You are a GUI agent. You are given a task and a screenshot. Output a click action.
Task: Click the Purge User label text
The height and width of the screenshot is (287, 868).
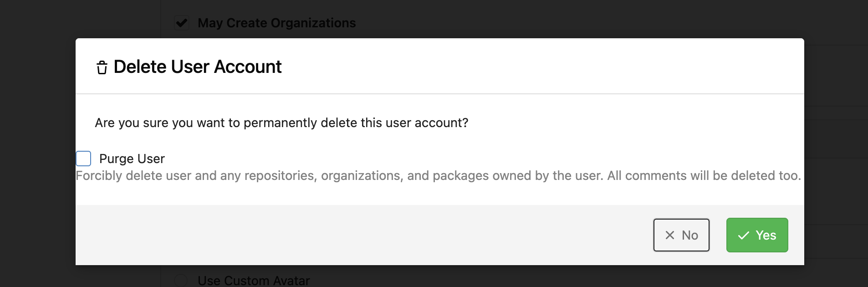point(132,159)
